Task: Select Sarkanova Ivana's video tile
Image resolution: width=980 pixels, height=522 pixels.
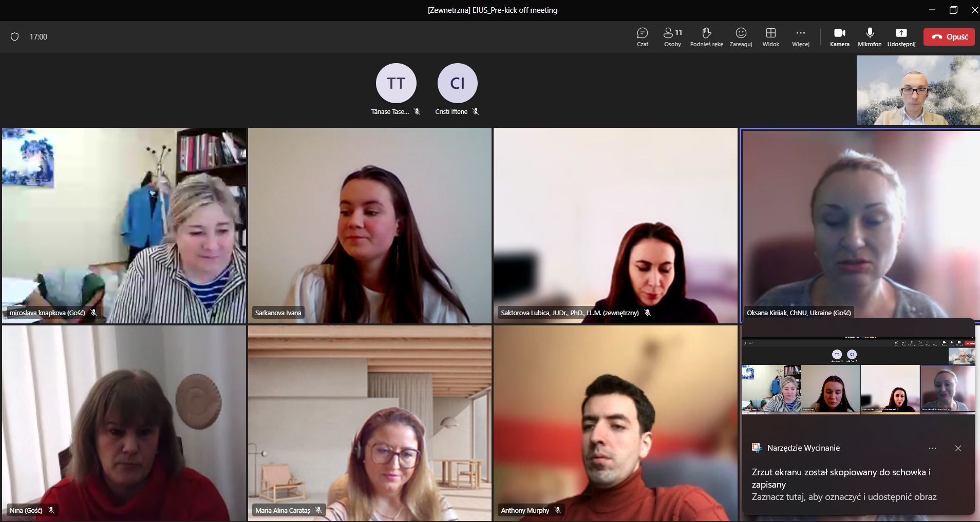Action: pyautogui.click(x=370, y=225)
